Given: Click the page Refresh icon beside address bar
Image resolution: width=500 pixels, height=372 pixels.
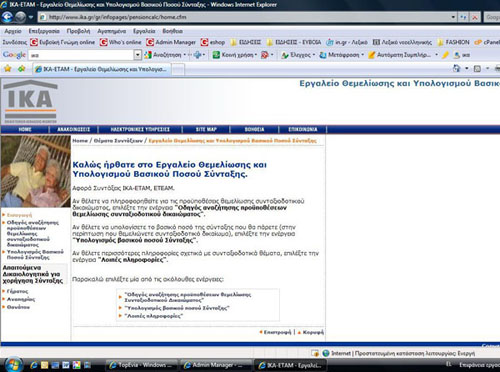Looking at the screenshot, I should (463, 17).
